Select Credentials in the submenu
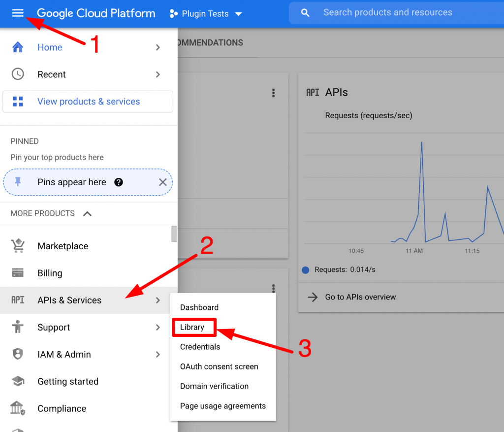Image resolution: width=504 pixels, height=432 pixels. (200, 347)
